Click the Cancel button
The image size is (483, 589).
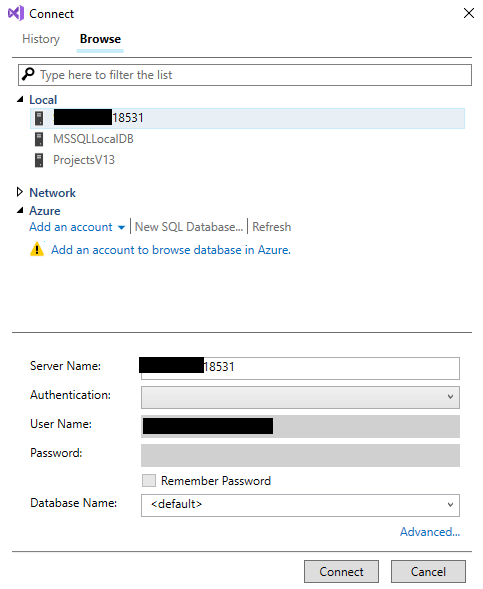428,571
